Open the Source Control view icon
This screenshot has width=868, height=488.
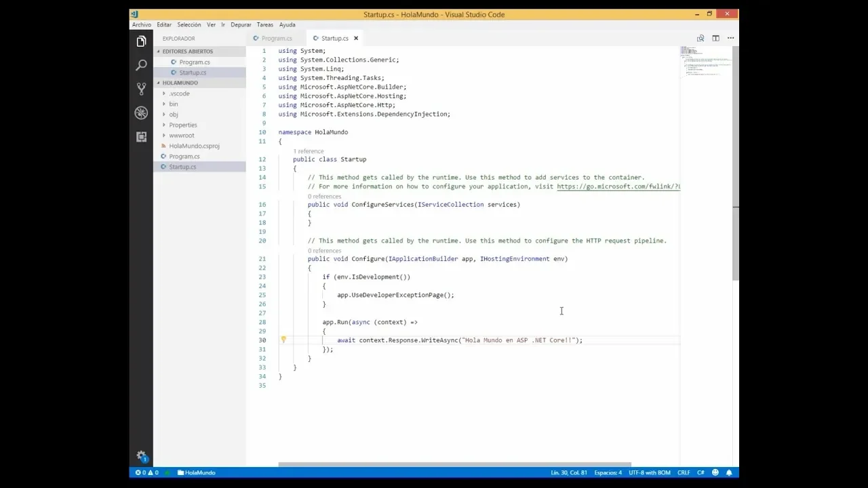tap(141, 89)
